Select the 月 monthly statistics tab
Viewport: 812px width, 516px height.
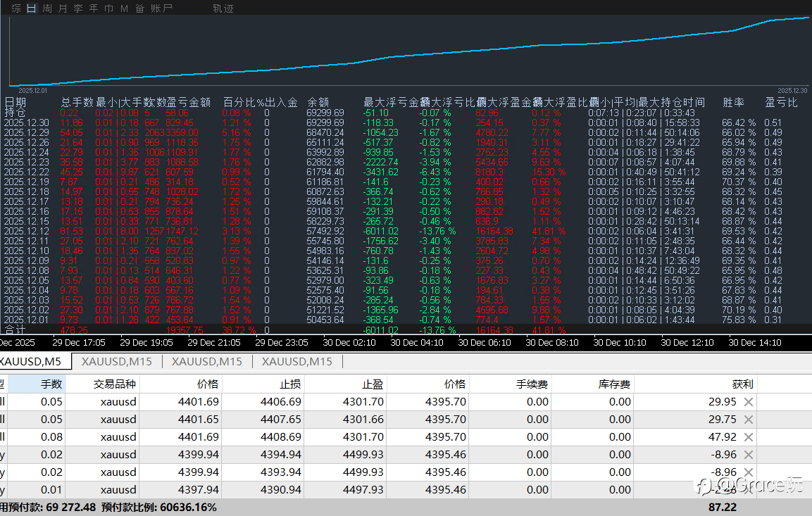point(63,8)
